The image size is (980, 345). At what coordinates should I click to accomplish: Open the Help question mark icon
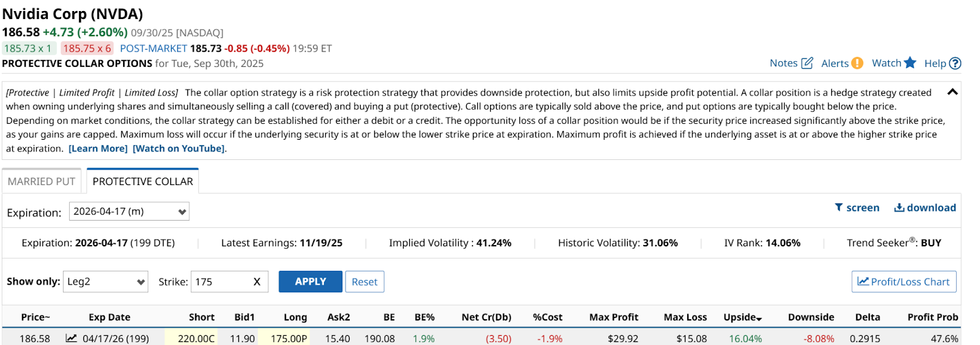click(x=955, y=63)
